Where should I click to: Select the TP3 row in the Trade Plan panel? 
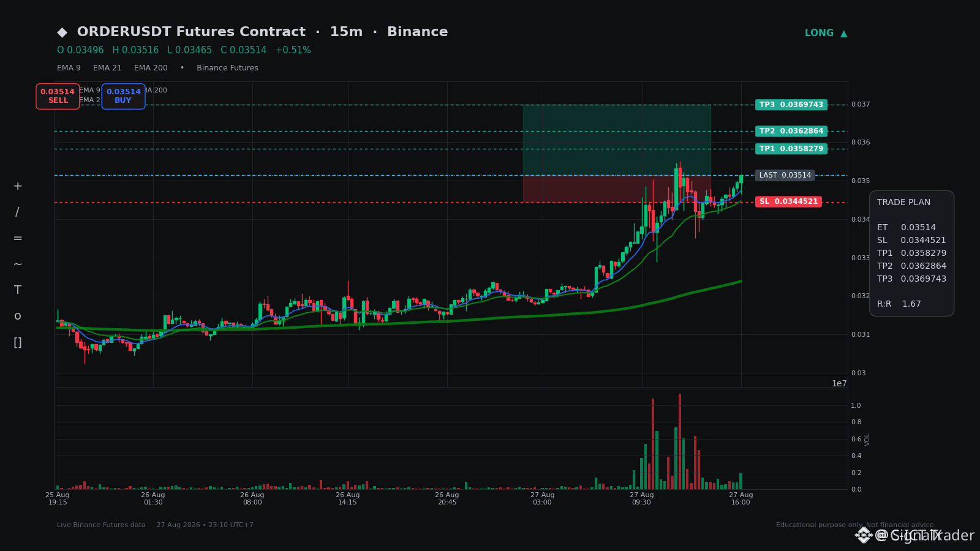pyautogui.click(x=911, y=279)
